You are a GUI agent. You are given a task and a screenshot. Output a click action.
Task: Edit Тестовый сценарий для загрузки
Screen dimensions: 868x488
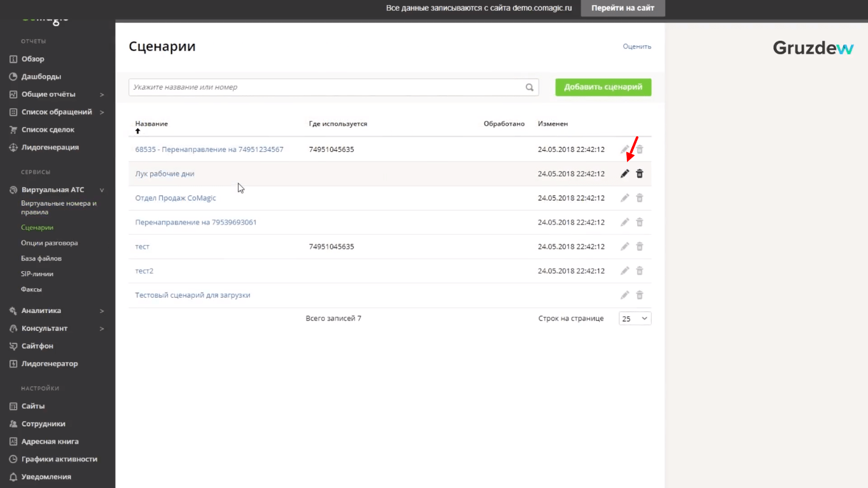[624, 295]
